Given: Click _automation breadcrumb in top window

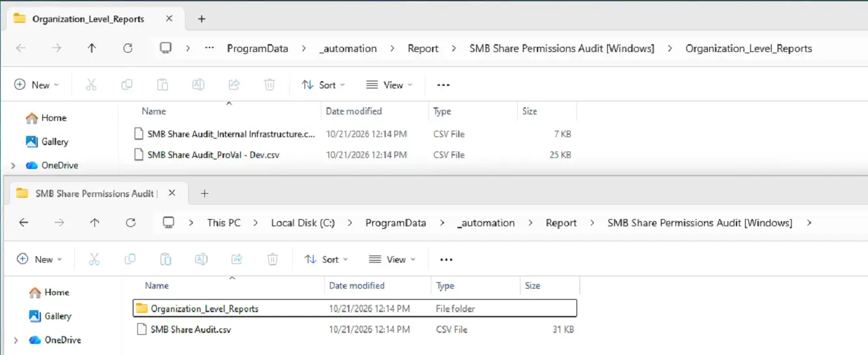Looking at the screenshot, I should [348, 48].
